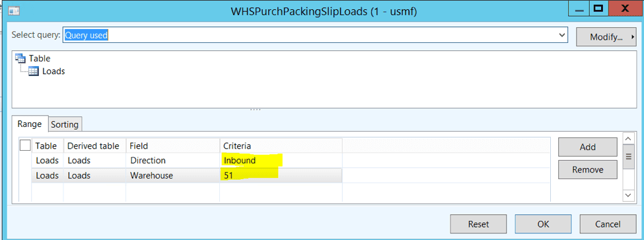Click the scrollbar down arrow

(x=628, y=195)
